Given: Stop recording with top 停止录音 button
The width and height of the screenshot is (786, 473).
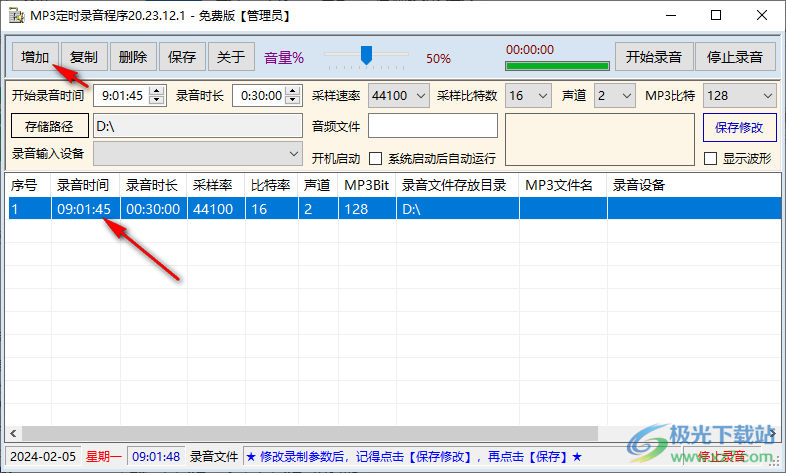Looking at the screenshot, I should pos(735,57).
